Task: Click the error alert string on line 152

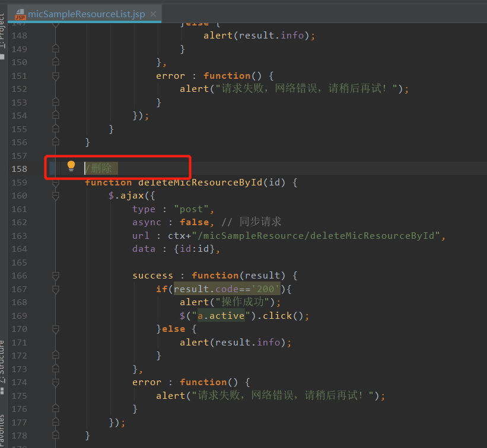Action: (x=307, y=89)
